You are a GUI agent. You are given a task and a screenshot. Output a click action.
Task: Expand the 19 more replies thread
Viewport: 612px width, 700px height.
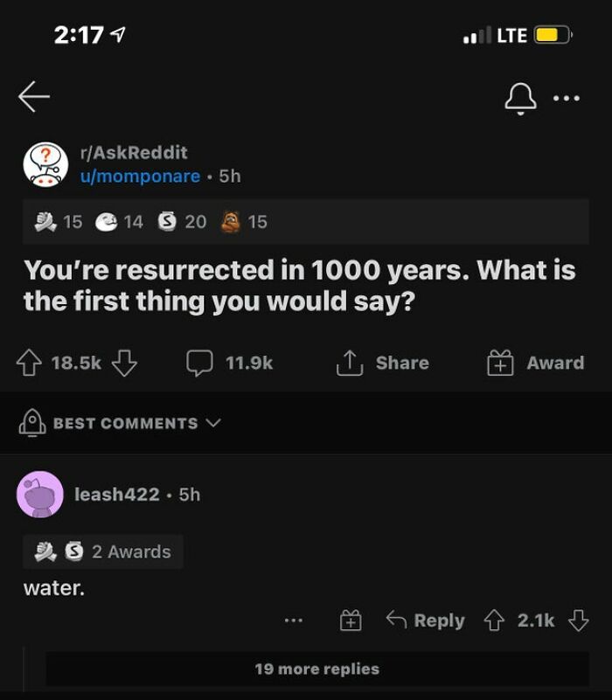pos(315,669)
